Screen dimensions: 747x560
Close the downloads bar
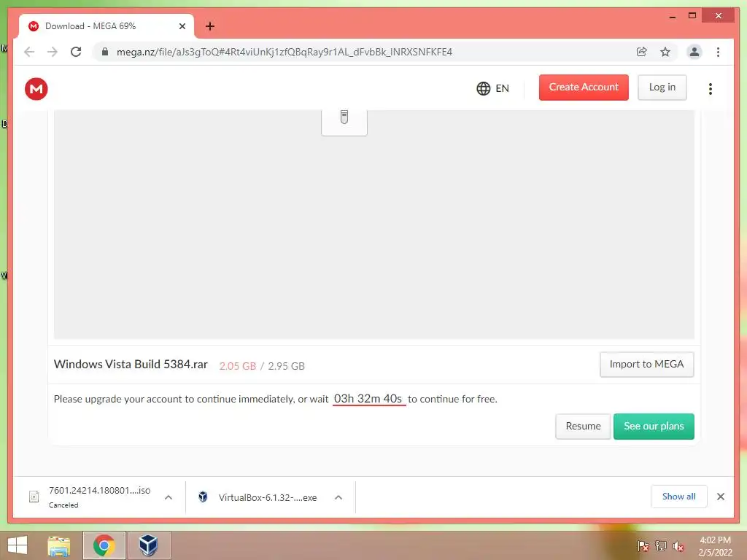pyautogui.click(x=720, y=497)
